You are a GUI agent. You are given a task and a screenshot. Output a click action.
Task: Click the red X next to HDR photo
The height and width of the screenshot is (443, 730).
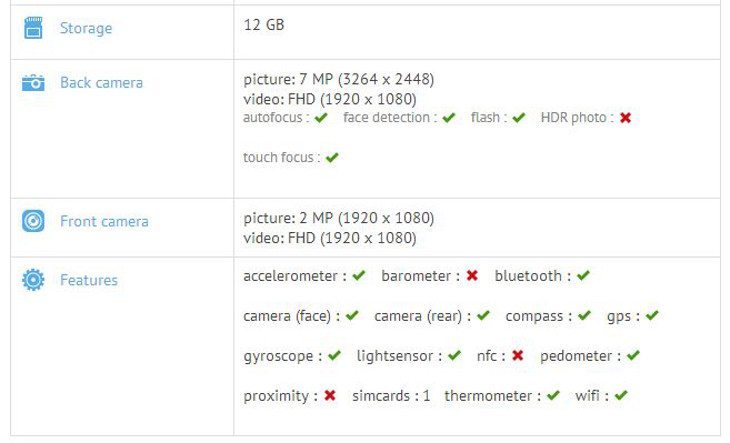click(x=625, y=118)
